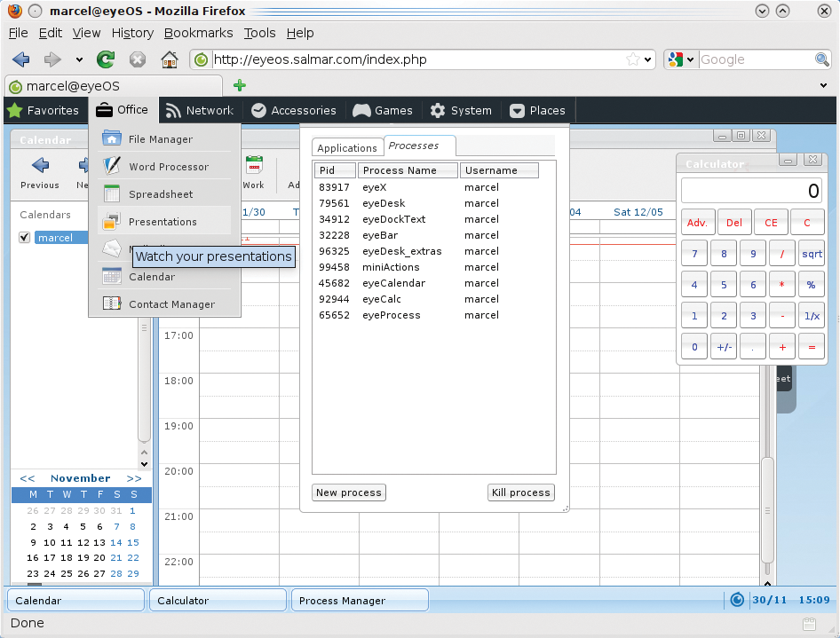This screenshot has height=638, width=840.
Task: Open Presentations from the Office menu
Action: tap(164, 222)
